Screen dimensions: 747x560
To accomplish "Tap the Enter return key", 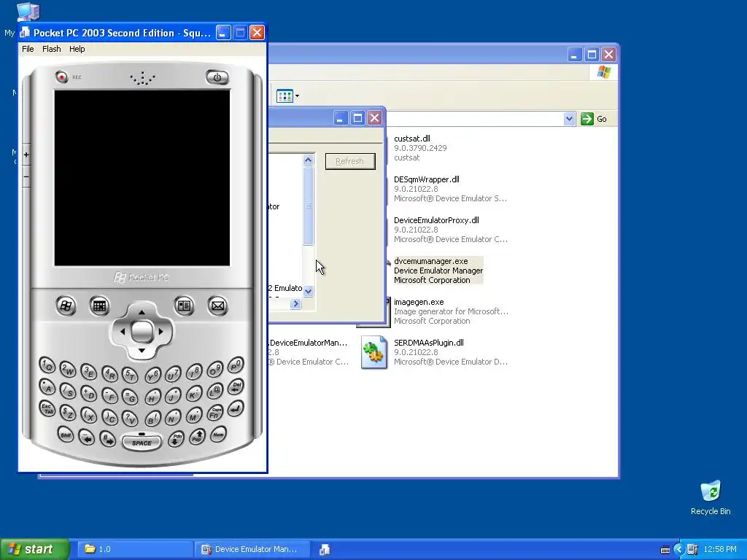I will coord(236,408).
